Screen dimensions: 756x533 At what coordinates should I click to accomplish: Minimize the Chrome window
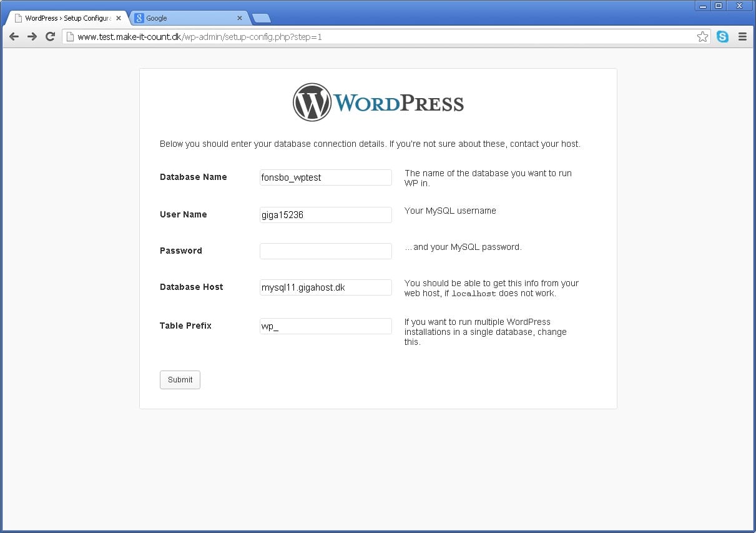pos(703,6)
